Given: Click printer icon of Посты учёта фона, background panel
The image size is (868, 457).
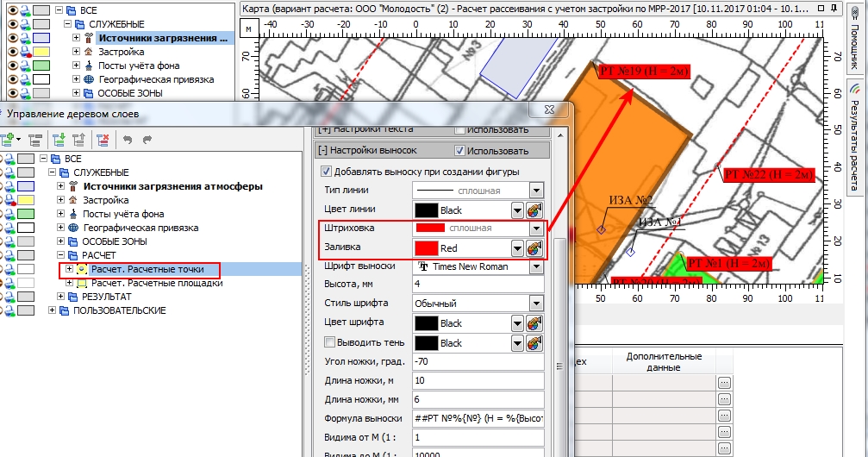Looking at the screenshot, I should tap(25, 66).
